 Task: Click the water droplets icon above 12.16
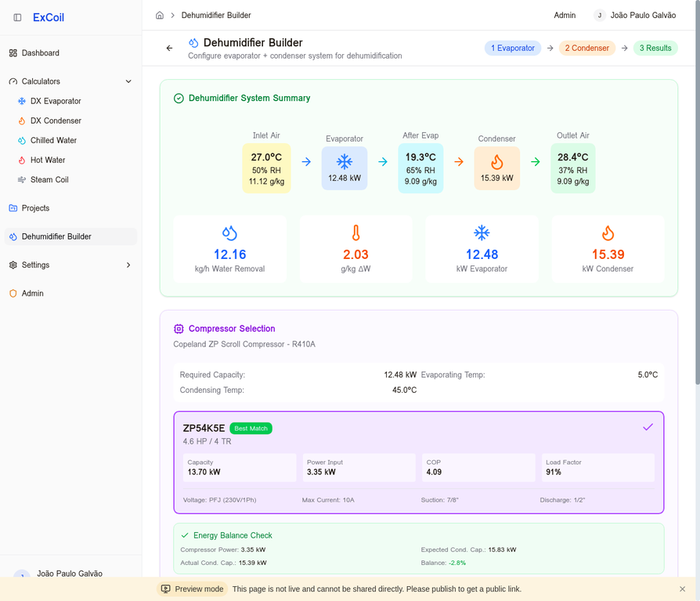tap(229, 233)
